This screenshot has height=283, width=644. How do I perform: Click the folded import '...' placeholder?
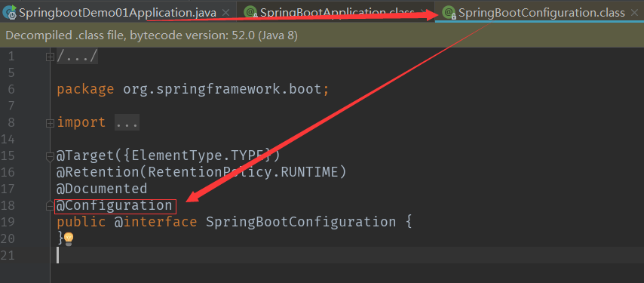[127, 122]
